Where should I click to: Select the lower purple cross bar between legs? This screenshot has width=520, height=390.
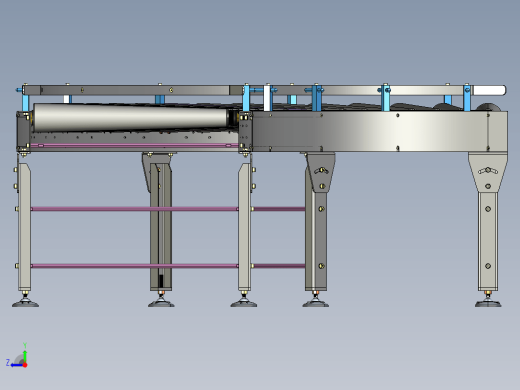(x=135, y=266)
